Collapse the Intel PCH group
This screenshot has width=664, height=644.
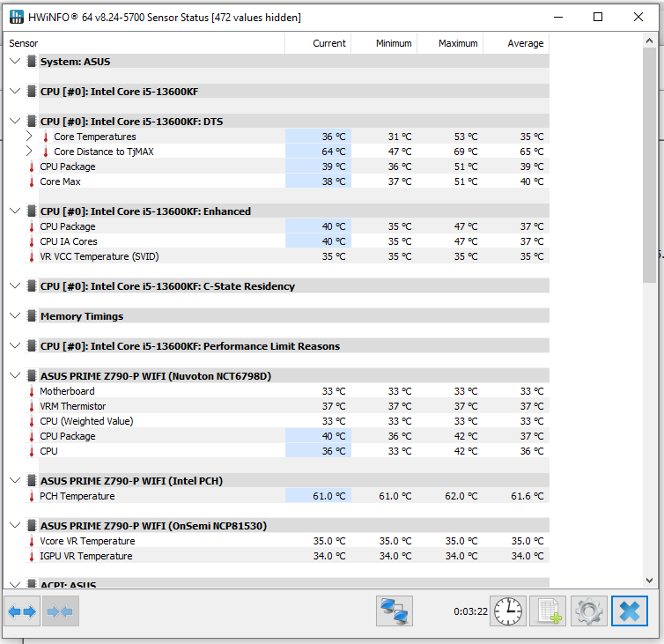click(x=15, y=480)
